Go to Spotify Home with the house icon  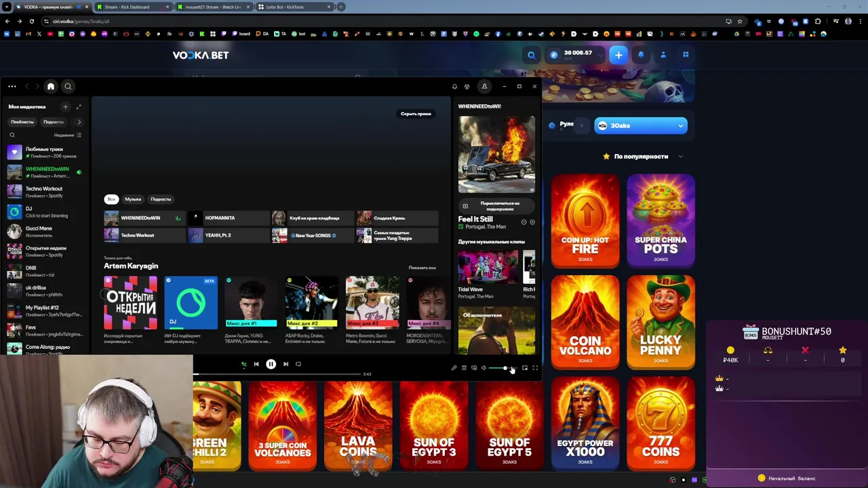tap(50, 86)
